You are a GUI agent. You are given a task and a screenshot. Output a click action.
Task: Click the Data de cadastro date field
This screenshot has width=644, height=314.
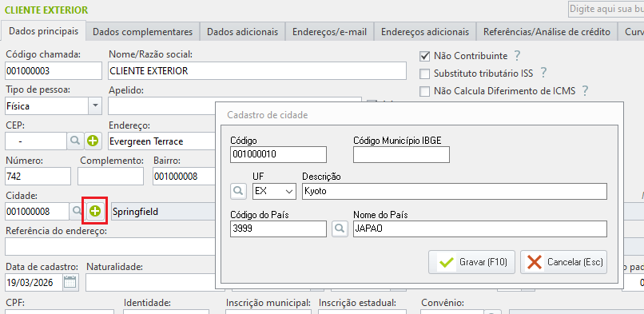tap(34, 282)
